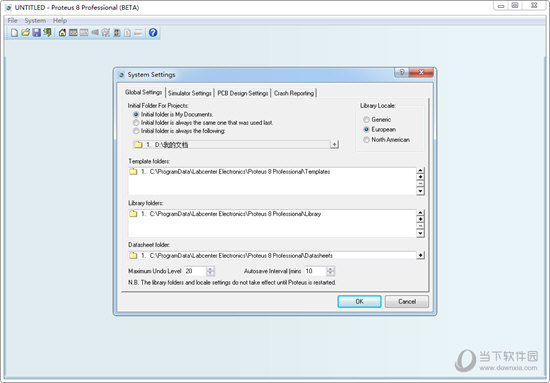550x383 pixels.
Task: Click the Close Project toolbar icon
Action: coord(47,33)
